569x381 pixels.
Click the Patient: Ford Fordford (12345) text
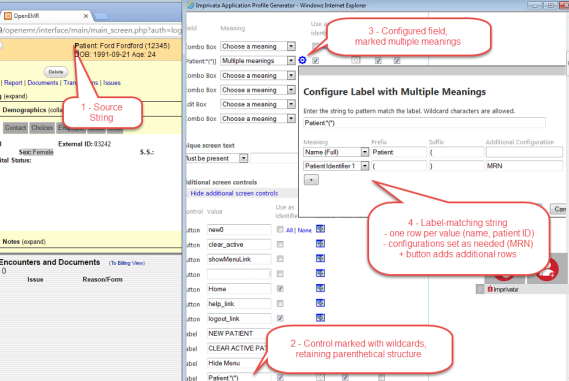click(x=122, y=46)
